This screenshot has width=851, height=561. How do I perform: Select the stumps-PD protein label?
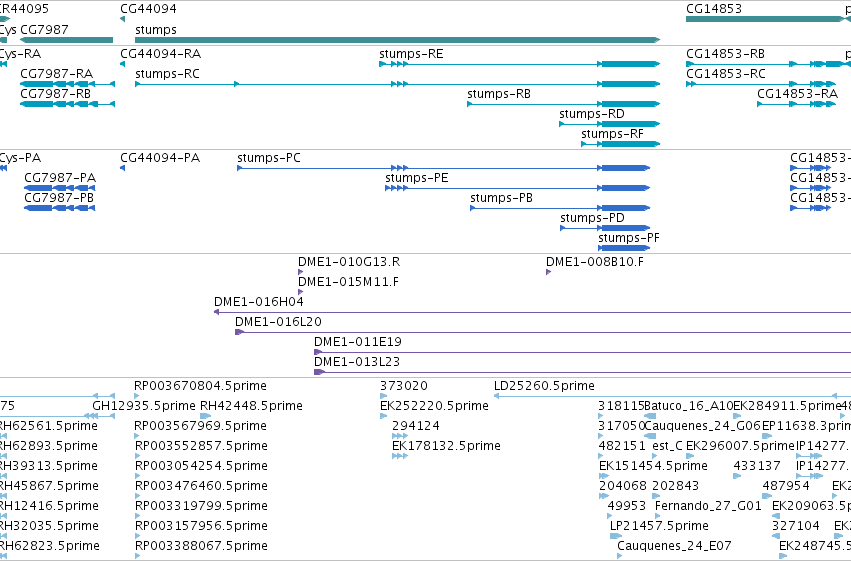592,218
